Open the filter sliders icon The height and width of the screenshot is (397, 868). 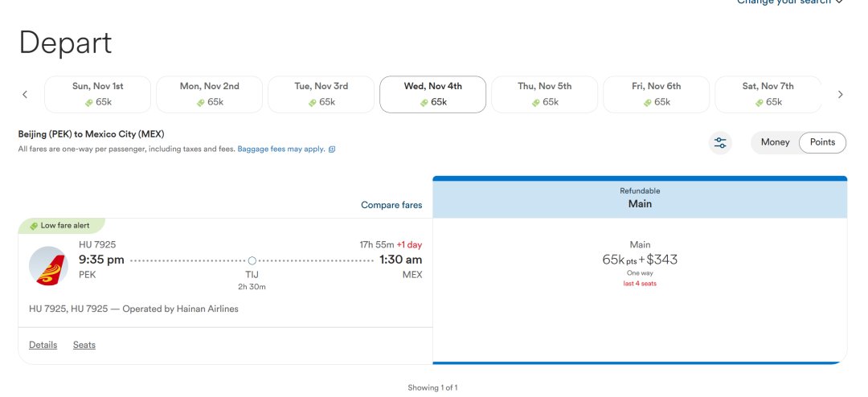tap(720, 143)
